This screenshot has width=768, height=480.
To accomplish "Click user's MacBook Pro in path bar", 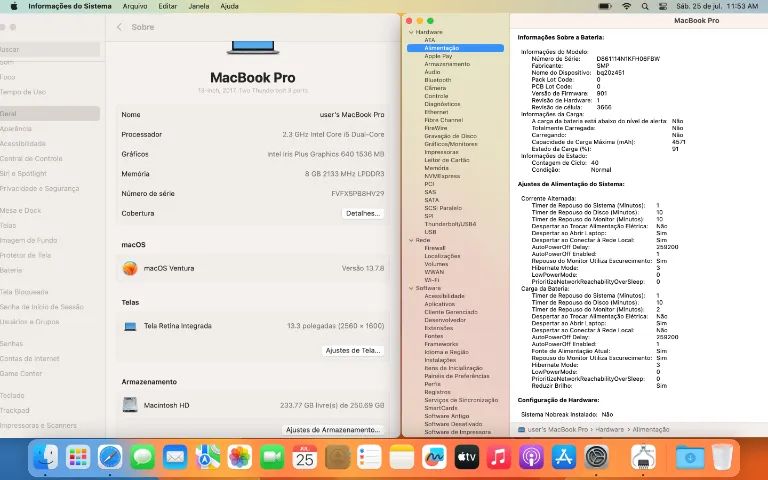I will coord(557,430).
